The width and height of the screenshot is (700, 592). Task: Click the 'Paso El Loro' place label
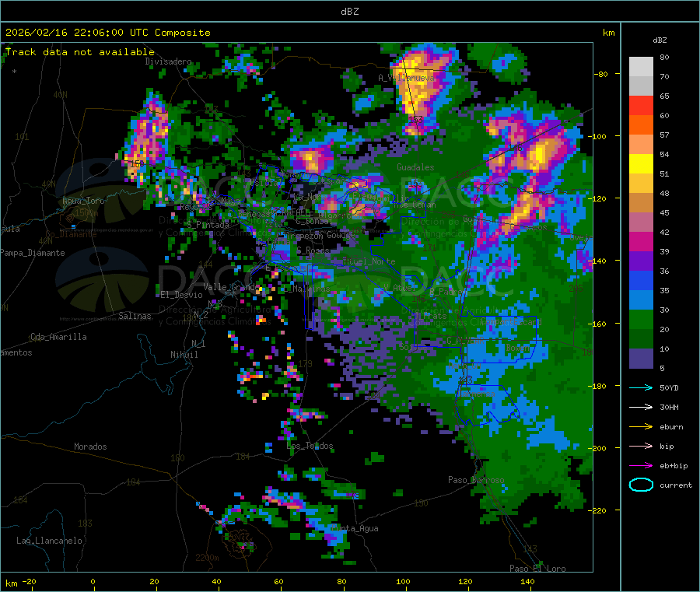(x=537, y=569)
